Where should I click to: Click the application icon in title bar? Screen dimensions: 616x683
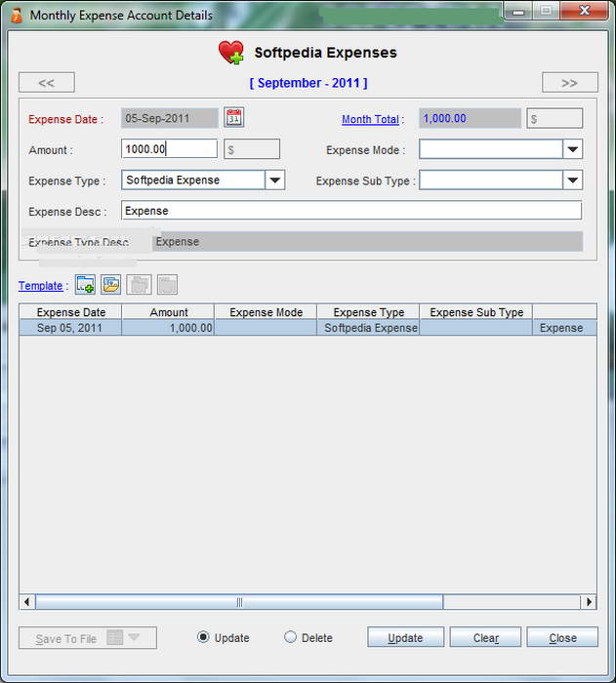point(17,16)
